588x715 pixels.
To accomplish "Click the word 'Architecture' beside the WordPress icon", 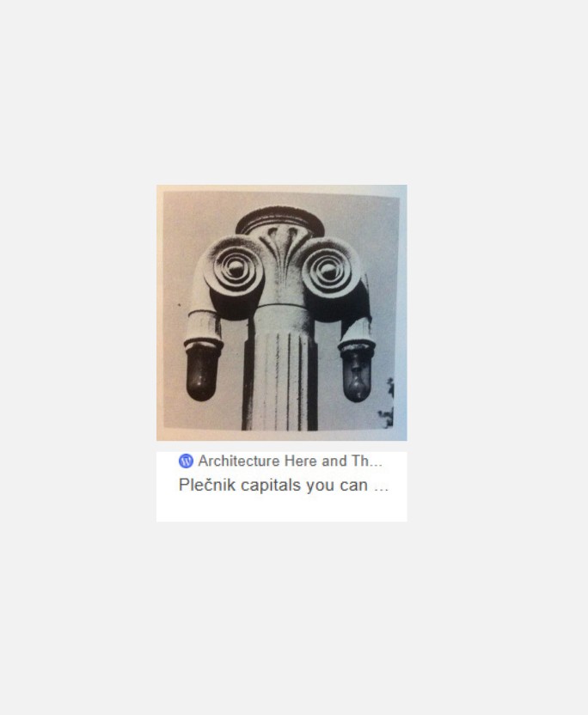I will (239, 461).
